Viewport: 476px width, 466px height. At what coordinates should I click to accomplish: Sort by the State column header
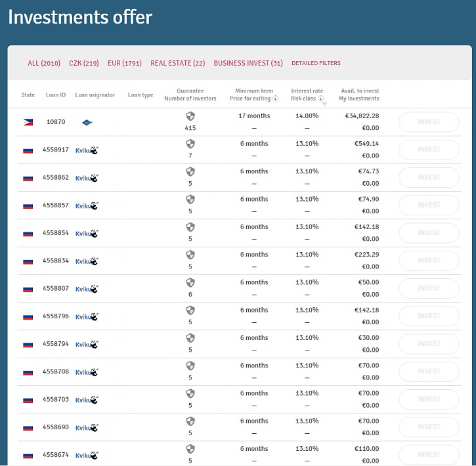coord(28,95)
